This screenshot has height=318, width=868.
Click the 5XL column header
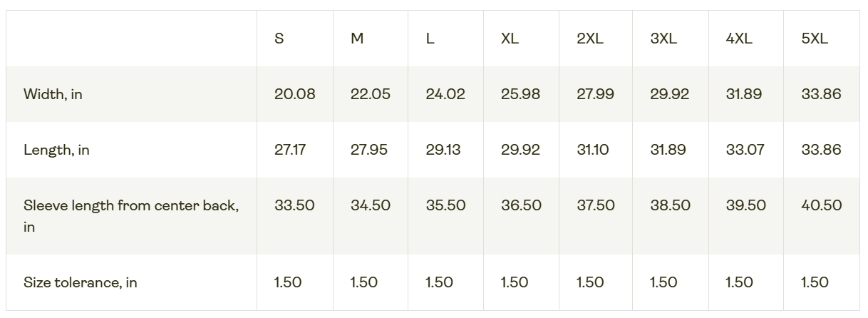(x=815, y=39)
